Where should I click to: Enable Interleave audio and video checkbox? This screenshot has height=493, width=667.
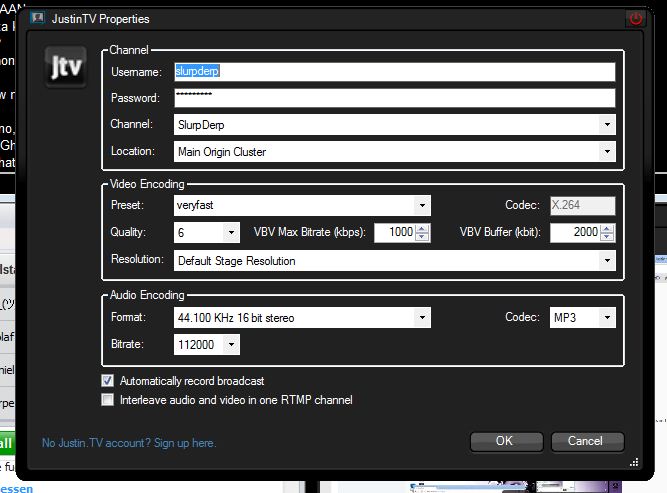point(108,400)
